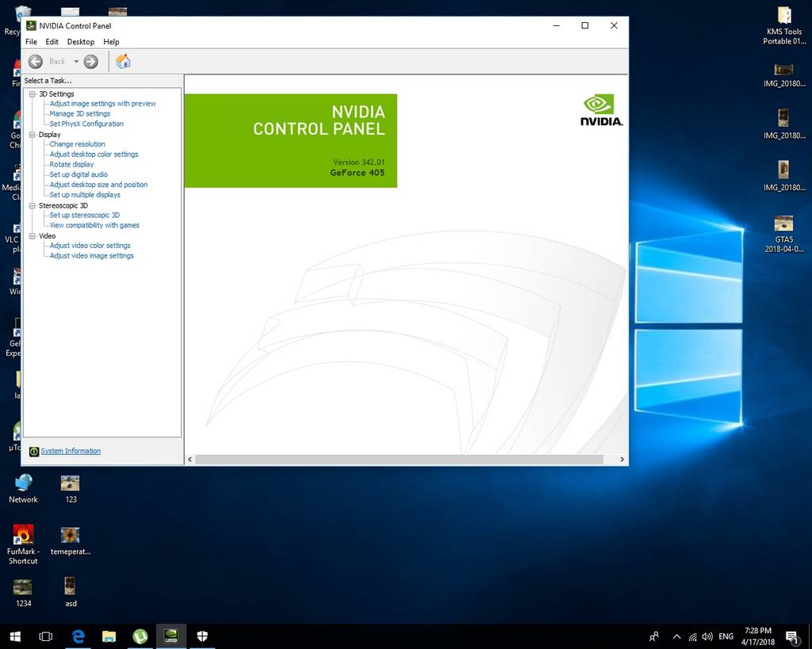Screen dimensions: 812x649
Task: Select Adjust video image settings
Action: point(92,256)
